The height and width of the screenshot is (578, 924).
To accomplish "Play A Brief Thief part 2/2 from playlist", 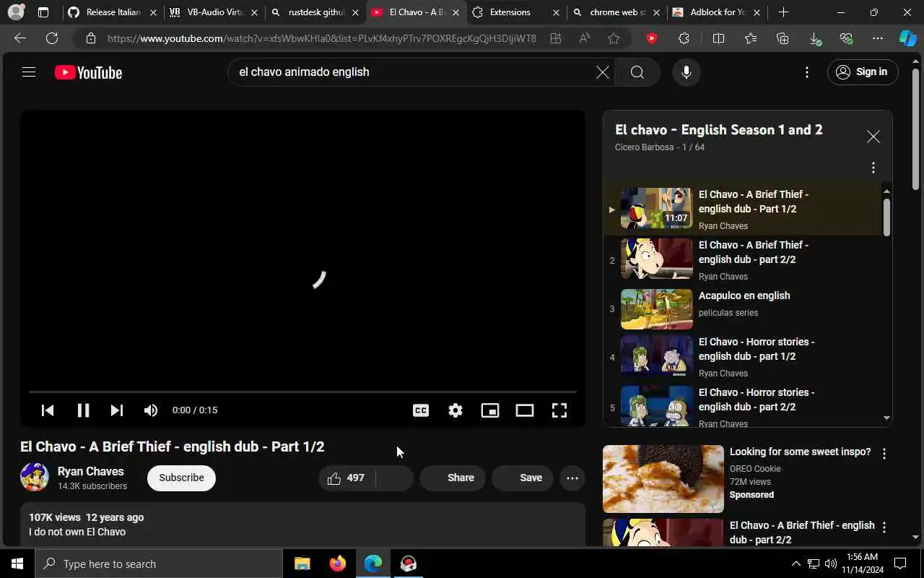I will (744, 260).
